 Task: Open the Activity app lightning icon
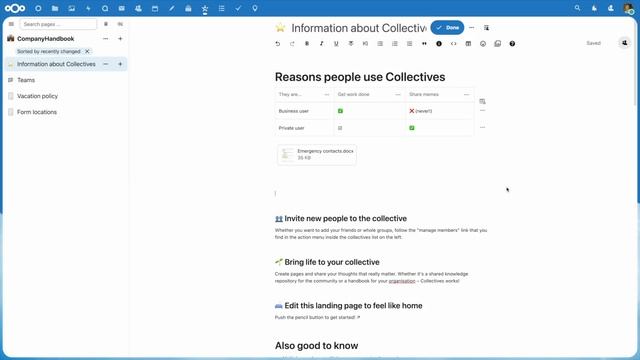click(88, 8)
